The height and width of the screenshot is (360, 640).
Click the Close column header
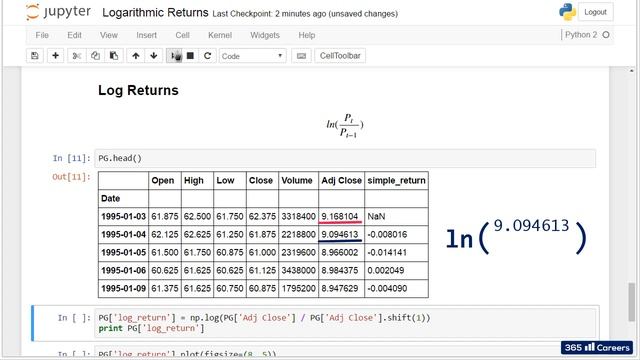click(261, 180)
